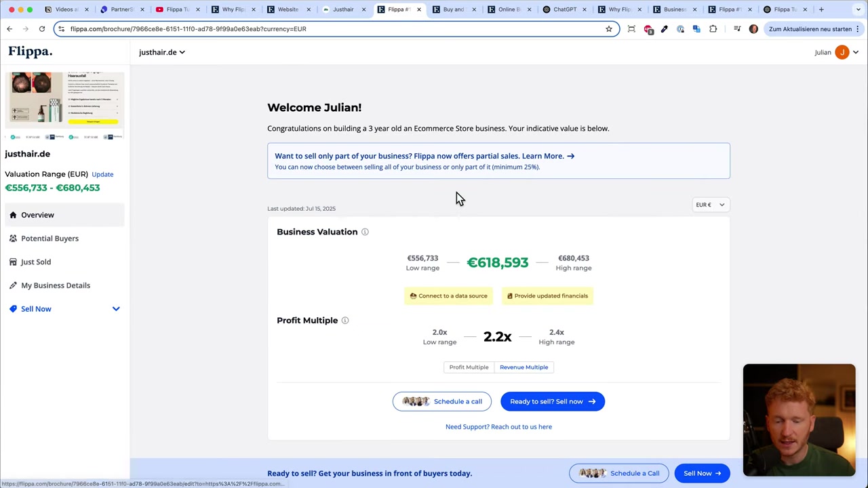Screen dimensions: 868x488
Task: Switch to the Buy and tab
Action: pos(453,9)
